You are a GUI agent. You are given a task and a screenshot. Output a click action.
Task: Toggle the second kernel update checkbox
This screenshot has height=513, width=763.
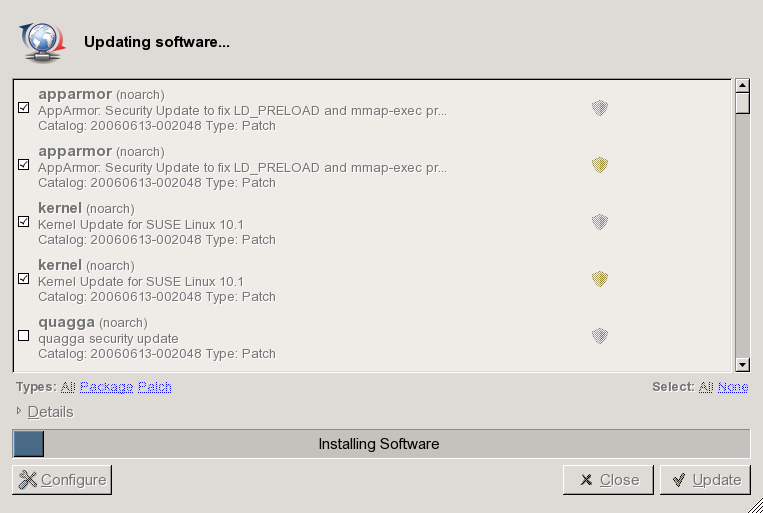coord(24,279)
